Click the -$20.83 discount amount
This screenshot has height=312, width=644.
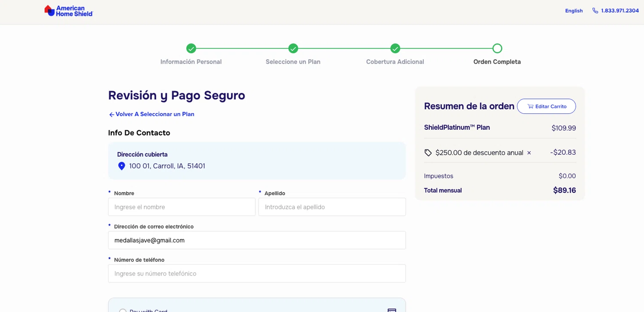click(563, 153)
